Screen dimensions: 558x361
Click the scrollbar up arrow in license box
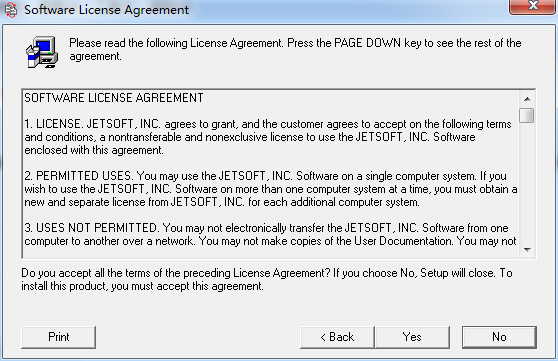pyautogui.click(x=527, y=99)
